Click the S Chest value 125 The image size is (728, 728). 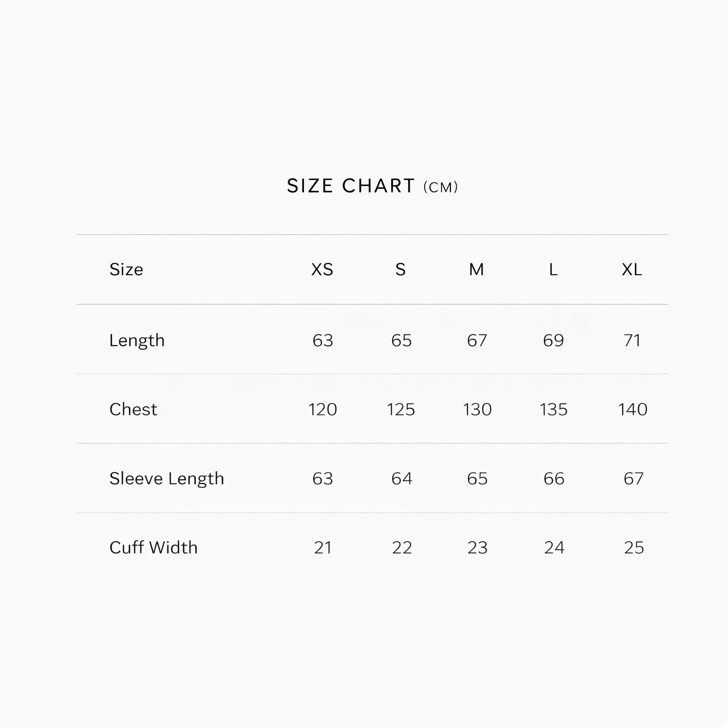tap(401, 410)
